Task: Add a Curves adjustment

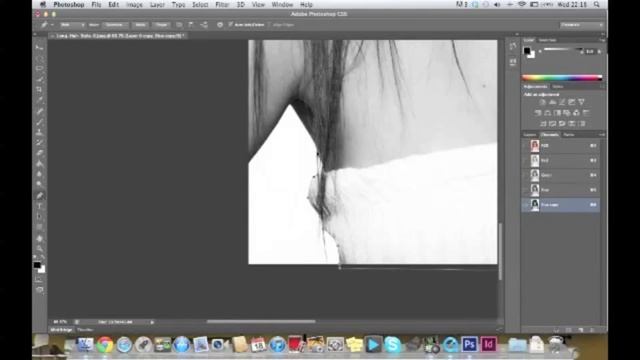Action: click(562, 102)
